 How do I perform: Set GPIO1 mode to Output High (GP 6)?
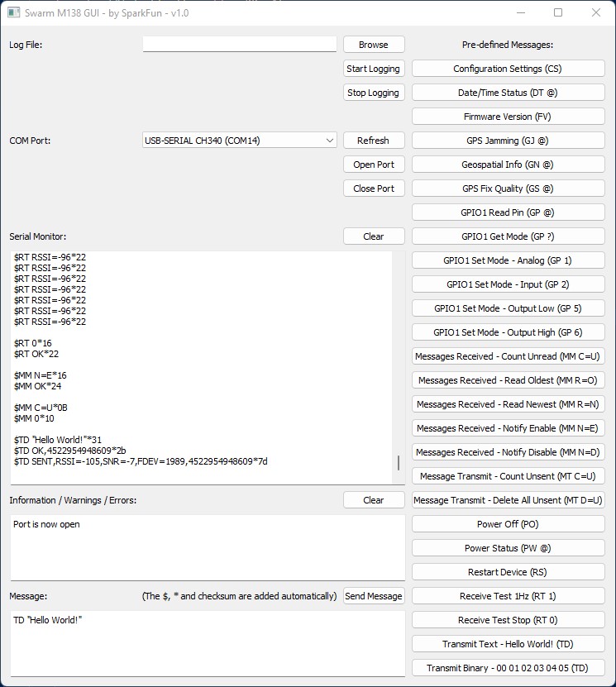(x=508, y=332)
